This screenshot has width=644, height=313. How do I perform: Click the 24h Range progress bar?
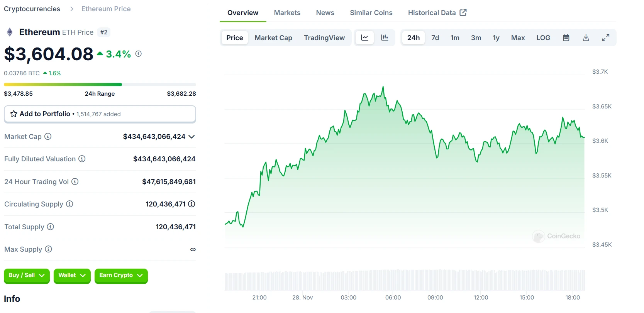[100, 84]
